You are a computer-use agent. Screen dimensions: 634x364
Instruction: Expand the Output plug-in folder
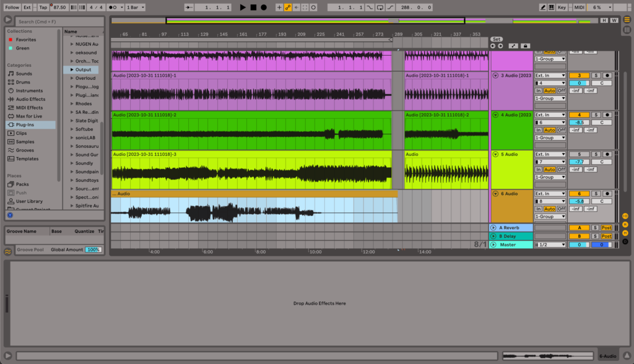tap(72, 70)
